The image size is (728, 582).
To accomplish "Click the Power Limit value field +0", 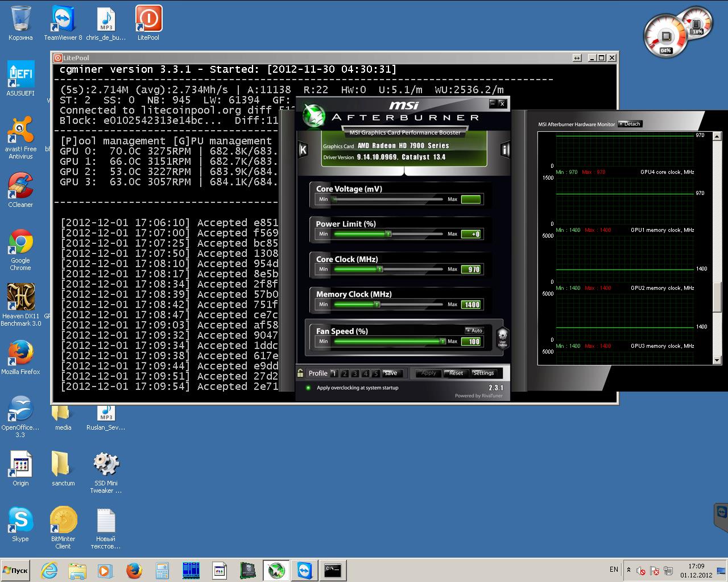I will (x=471, y=234).
